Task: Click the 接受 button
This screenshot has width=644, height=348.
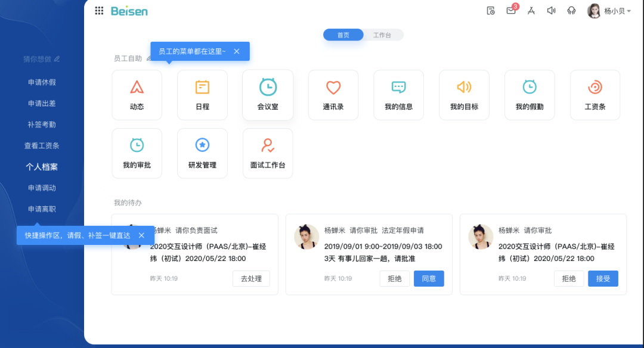Action: click(x=603, y=279)
